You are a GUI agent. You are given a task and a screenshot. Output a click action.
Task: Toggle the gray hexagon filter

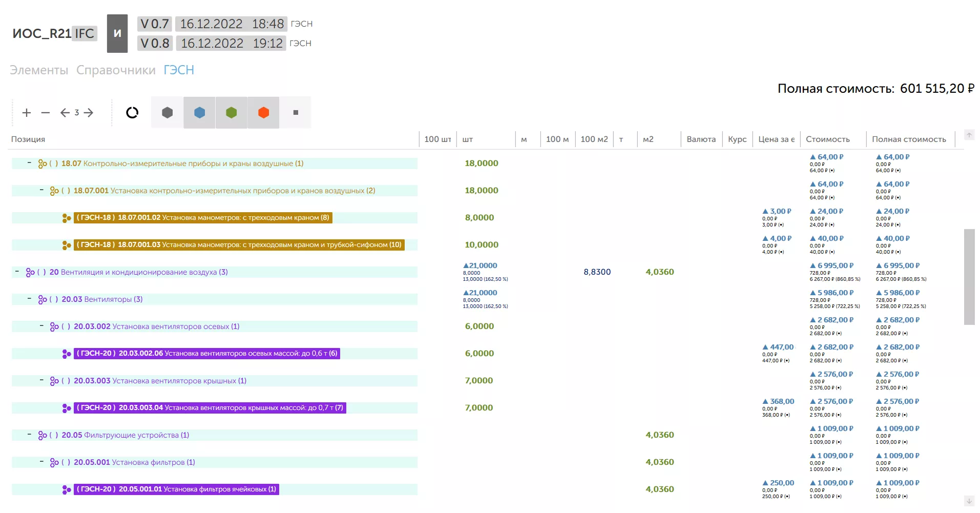(x=168, y=113)
